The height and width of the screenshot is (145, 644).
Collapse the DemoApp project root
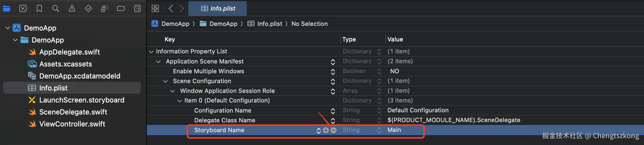(x=8, y=28)
